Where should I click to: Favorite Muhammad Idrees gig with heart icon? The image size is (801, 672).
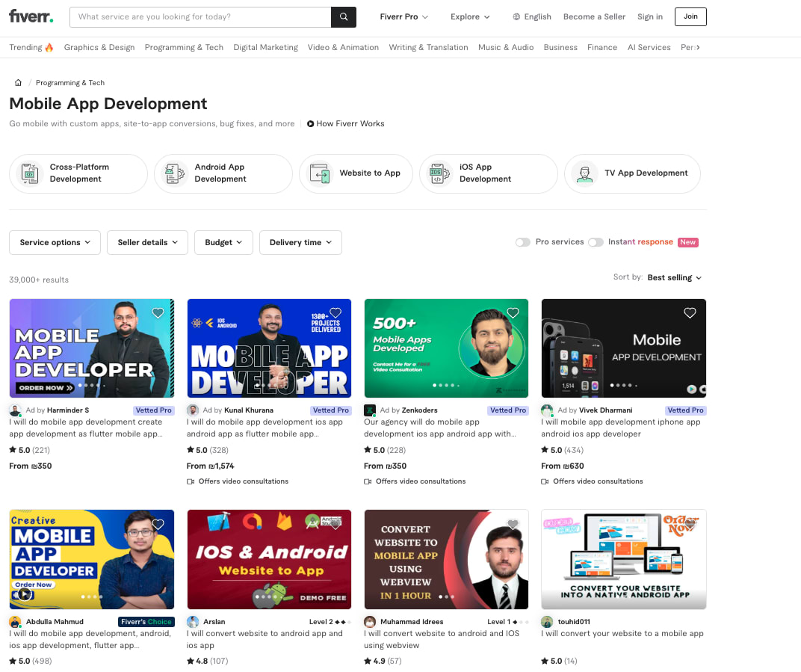[x=513, y=524]
